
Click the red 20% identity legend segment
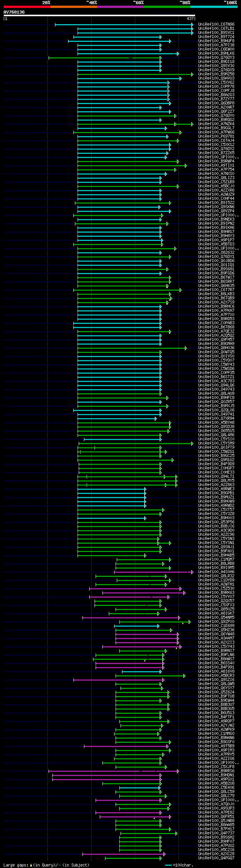(x=27, y=7)
